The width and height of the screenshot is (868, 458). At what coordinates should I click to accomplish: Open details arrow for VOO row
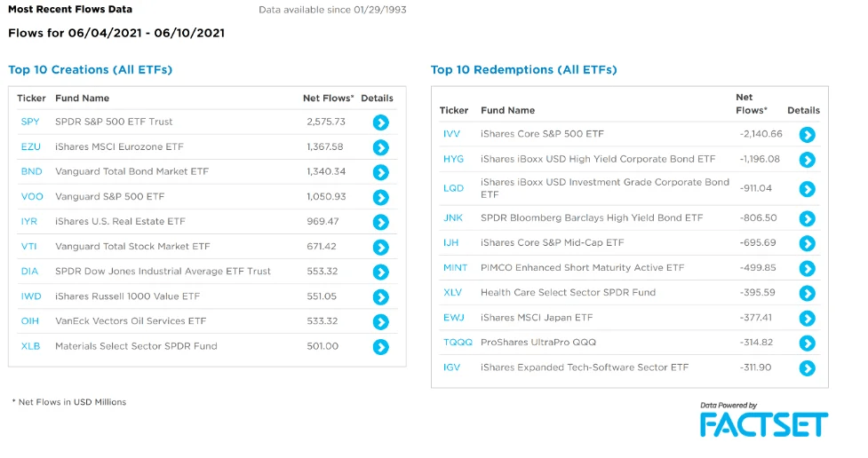point(381,197)
